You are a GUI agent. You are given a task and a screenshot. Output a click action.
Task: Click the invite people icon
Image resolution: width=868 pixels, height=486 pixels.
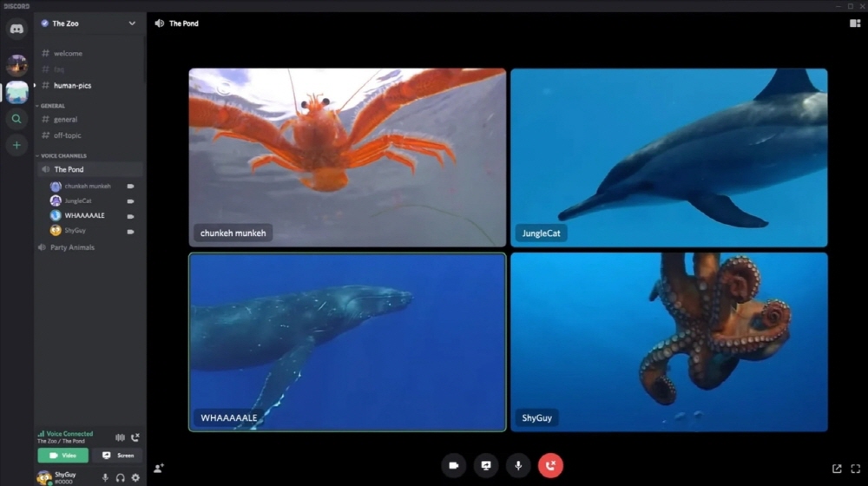click(159, 469)
